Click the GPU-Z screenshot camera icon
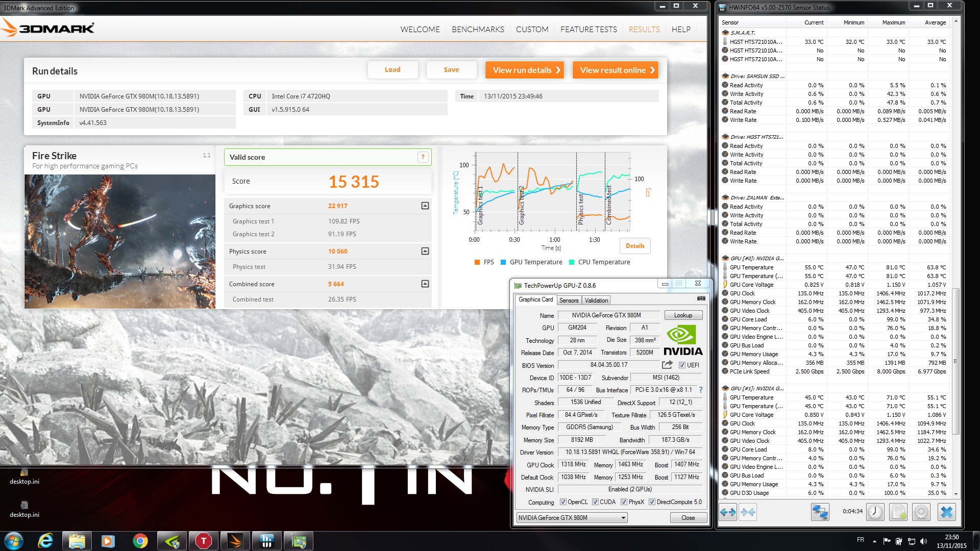The height and width of the screenshot is (551, 980). pos(701,298)
